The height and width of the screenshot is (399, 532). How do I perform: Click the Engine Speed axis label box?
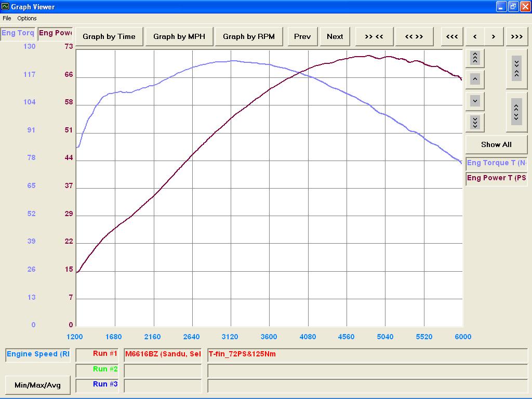[x=38, y=354]
